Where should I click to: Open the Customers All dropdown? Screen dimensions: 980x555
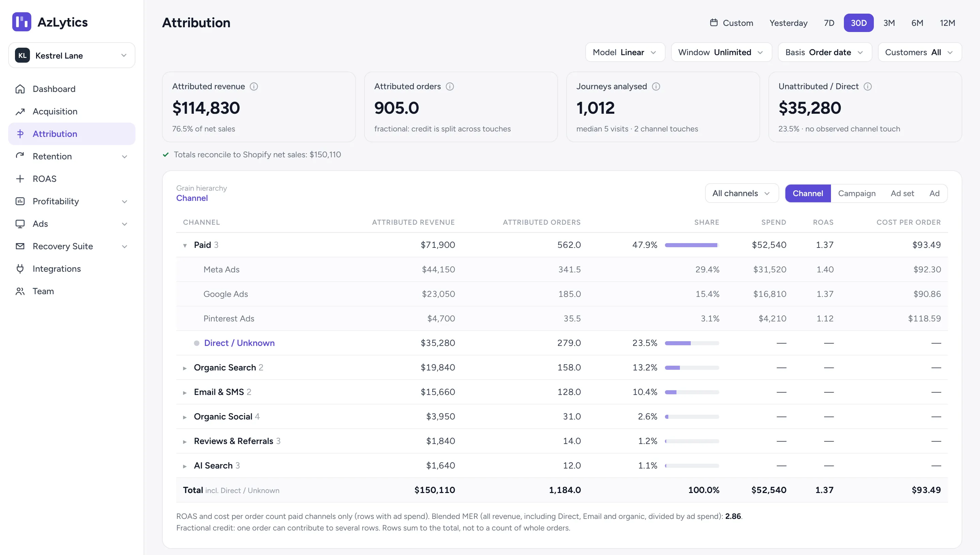tap(919, 52)
